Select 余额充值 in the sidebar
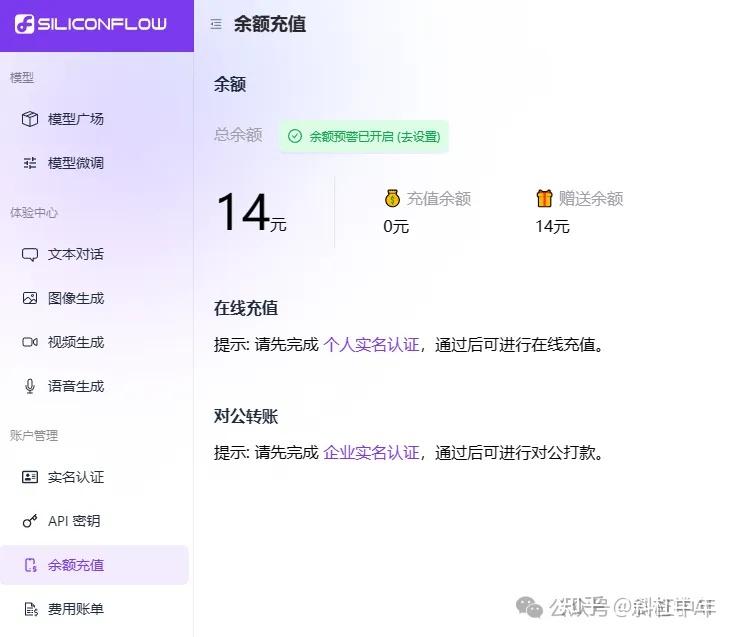 pos(95,565)
